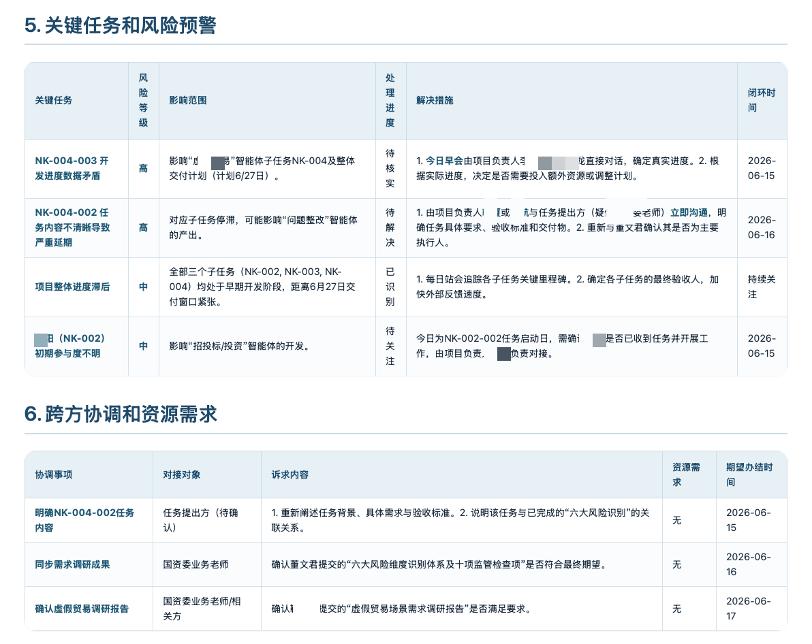Click measure text '每日站会追踪各子任务关键里程碑'

click(567, 287)
